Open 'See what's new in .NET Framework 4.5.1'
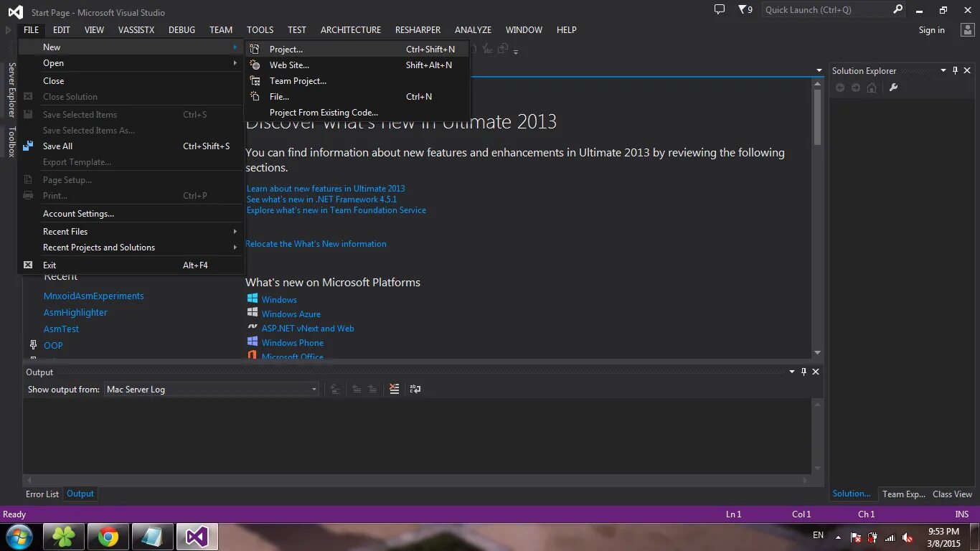The height and width of the screenshot is (551, 980). point(321,199)
